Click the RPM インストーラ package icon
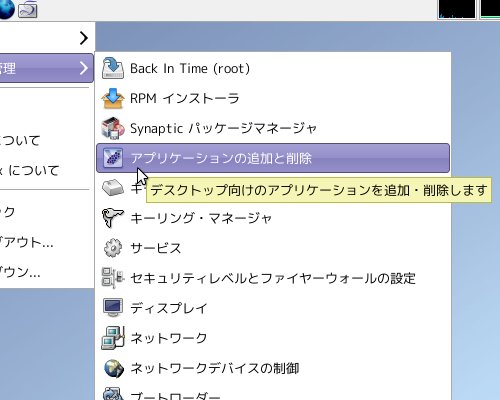The image size is (500, 400). point(113,98)
